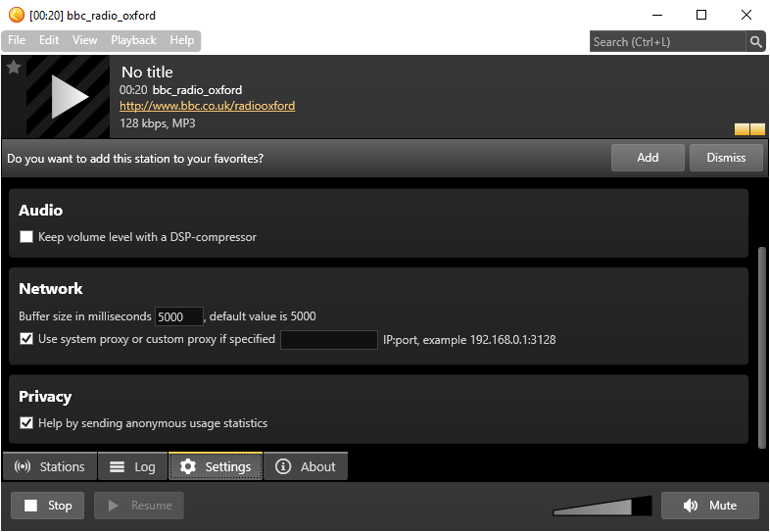The image size is (770, 532).
Task: Open the bbc.co.uk/radiooxford link
Action: point(208,106)
